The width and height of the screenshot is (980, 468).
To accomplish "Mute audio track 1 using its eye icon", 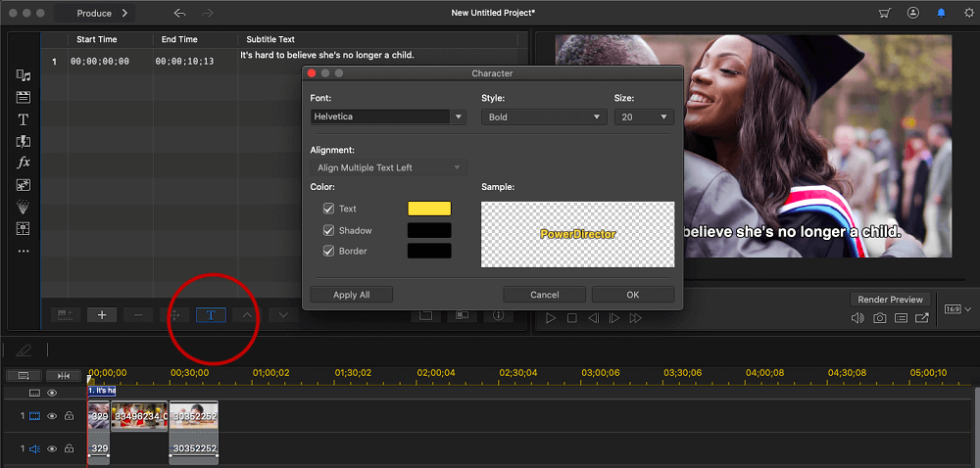I will pos(53,448).
